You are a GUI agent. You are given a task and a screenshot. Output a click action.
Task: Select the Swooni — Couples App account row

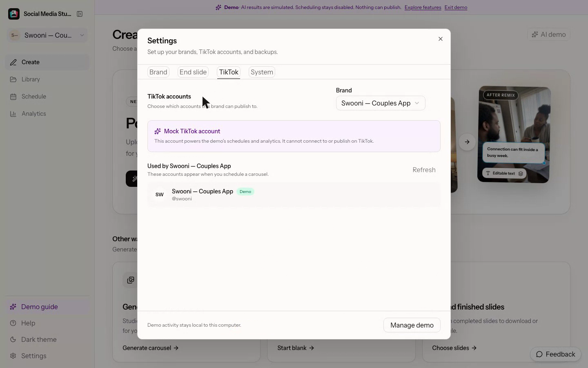(x=294, y=195)
